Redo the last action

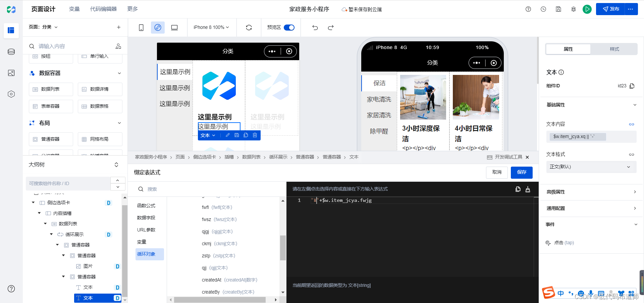[x=331, y=28]
